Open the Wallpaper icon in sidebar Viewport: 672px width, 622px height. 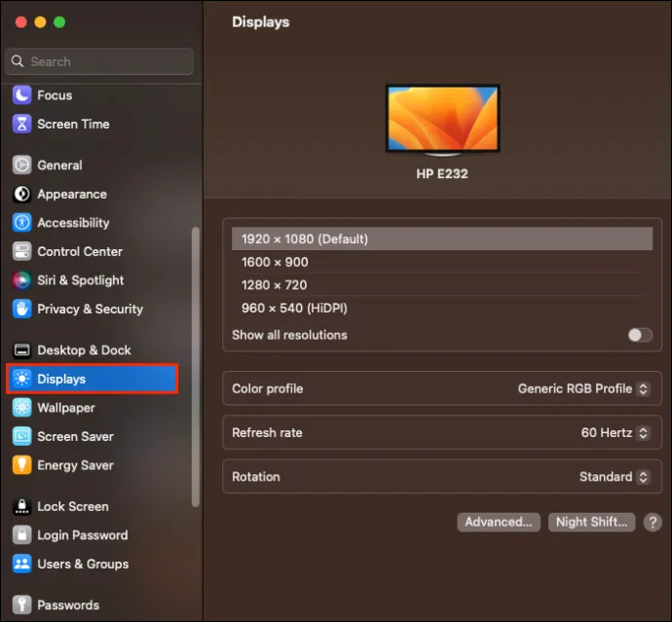pos(21,408)
